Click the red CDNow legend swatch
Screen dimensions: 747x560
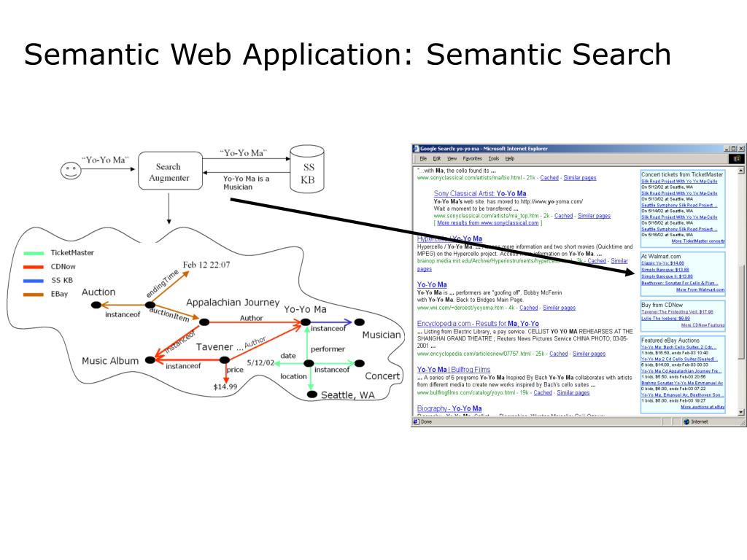(x=34, y=267)
